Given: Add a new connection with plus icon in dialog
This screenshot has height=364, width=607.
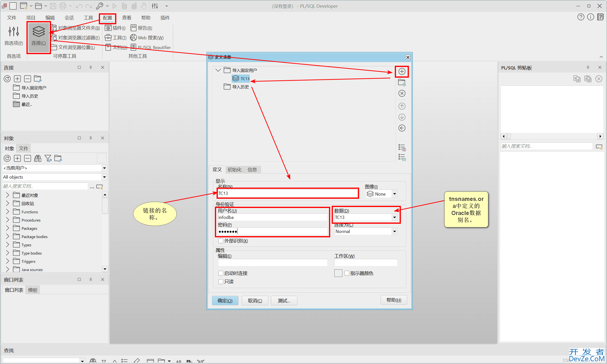Looking at the screenshot, I should (x=402, y=71).
